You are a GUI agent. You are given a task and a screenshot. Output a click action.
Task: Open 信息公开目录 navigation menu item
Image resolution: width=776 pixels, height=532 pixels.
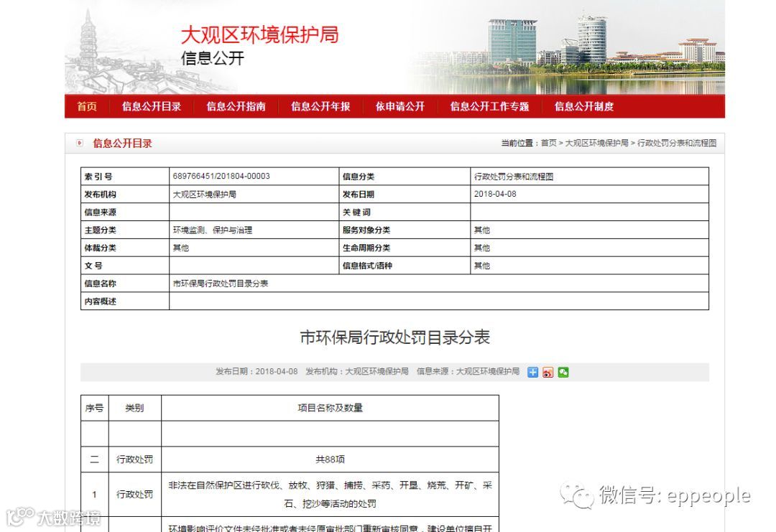pos(152,106)
